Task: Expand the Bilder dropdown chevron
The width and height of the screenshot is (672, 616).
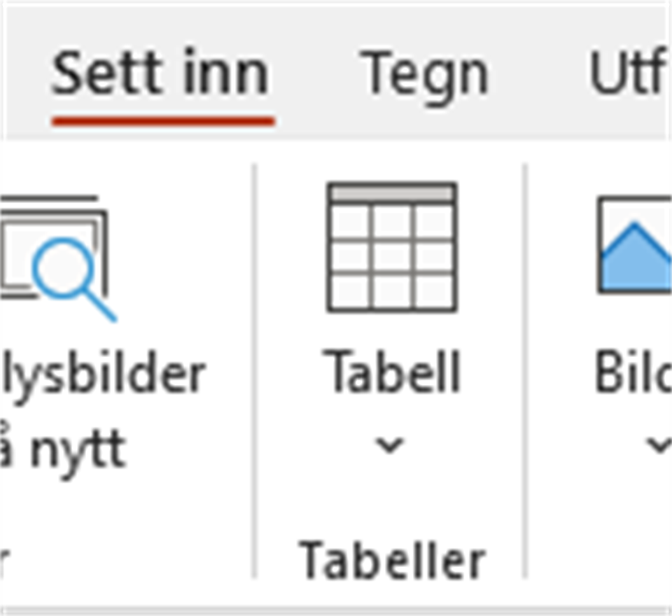Action: point(657,444)
